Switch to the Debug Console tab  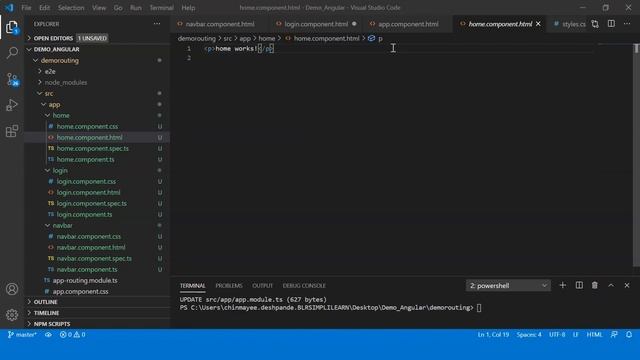tap(304, 286)
